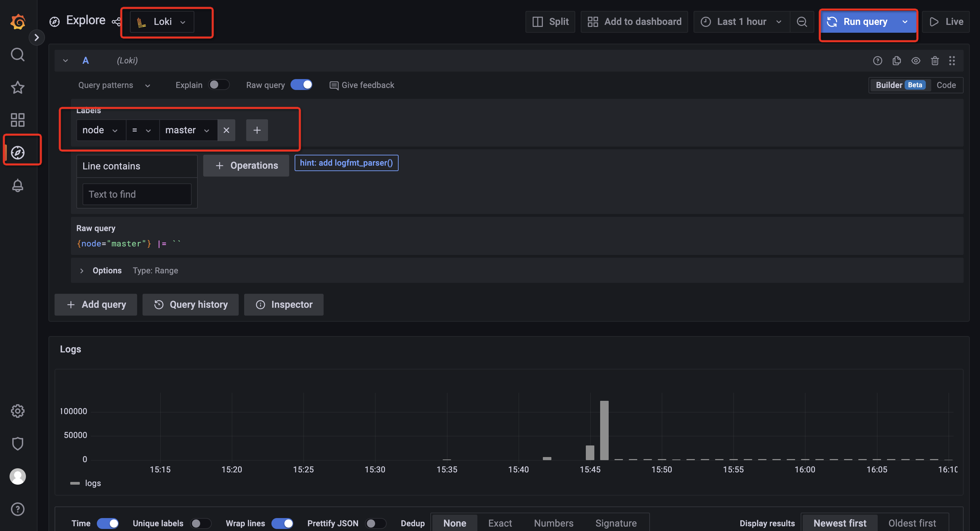Select Oldest first display order
Viewport: 980px width, 531px height.
click(x=911, y=523)
